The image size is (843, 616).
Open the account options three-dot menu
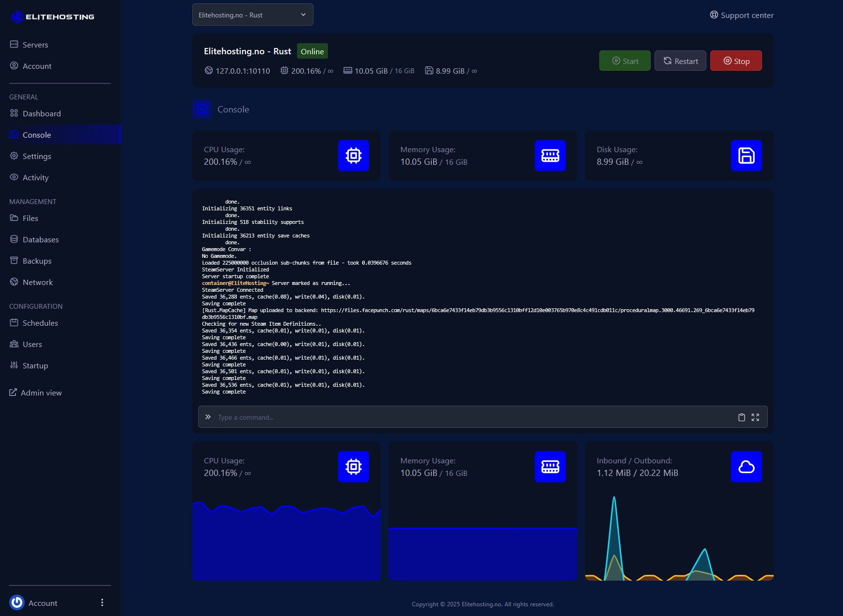(x=102, y=602)
